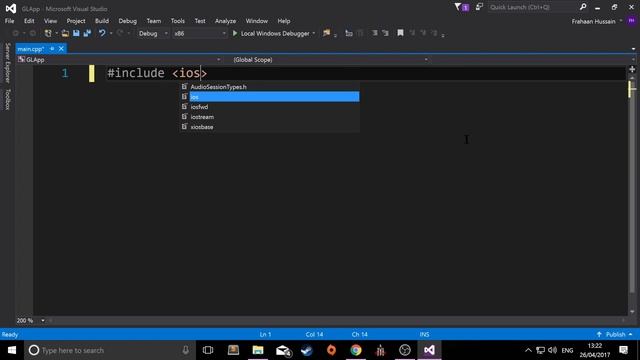Screen dimensions: 640x360
Task: Pin the main.cpp tab
Action: pyautogui.click(x=52, y=49)
